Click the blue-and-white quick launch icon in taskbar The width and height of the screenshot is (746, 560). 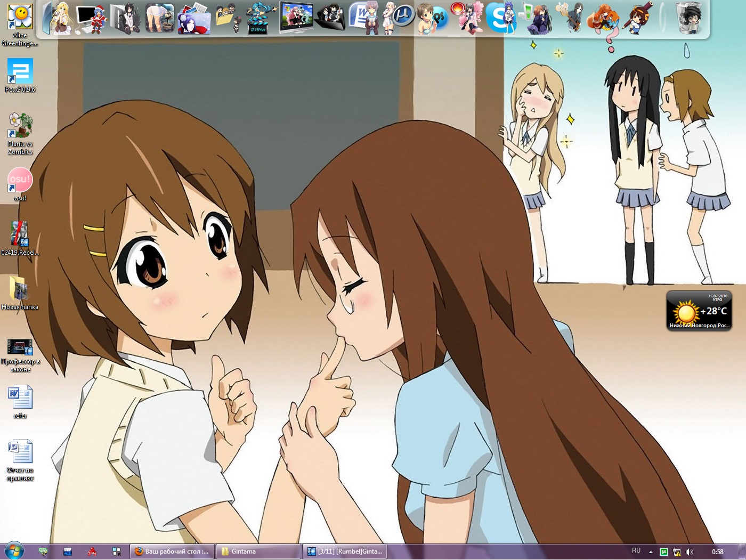point(68,551)
